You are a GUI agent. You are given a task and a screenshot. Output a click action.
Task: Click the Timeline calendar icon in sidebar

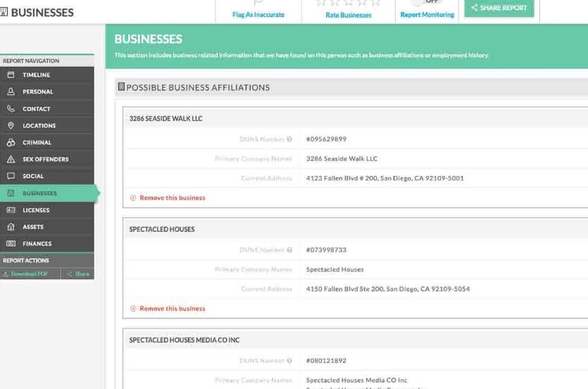point(11,75)
